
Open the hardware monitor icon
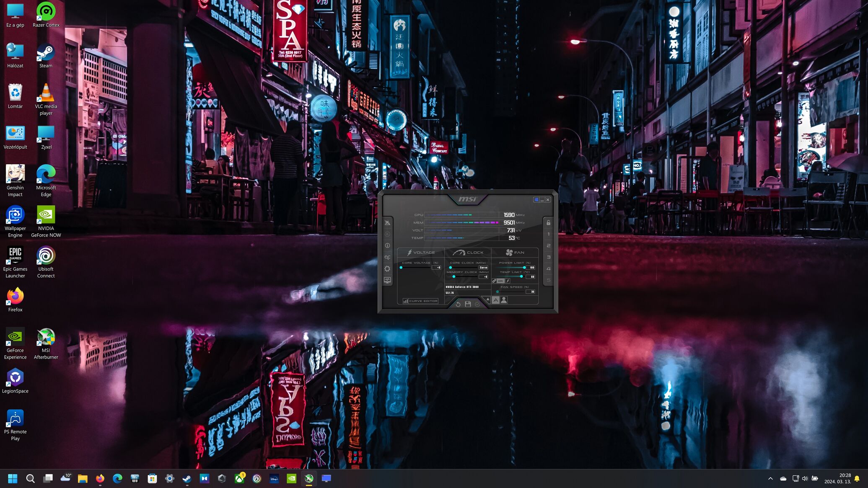click(387, 280)
